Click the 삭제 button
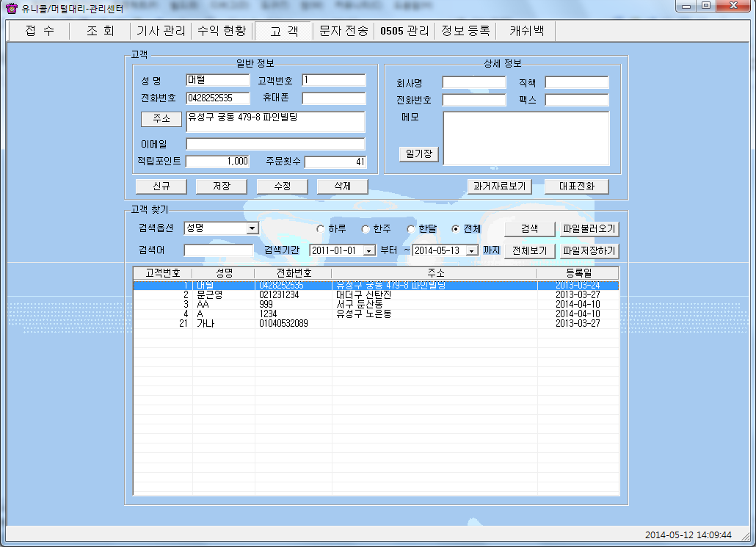756x547 pixels. (x=341, y=186)
